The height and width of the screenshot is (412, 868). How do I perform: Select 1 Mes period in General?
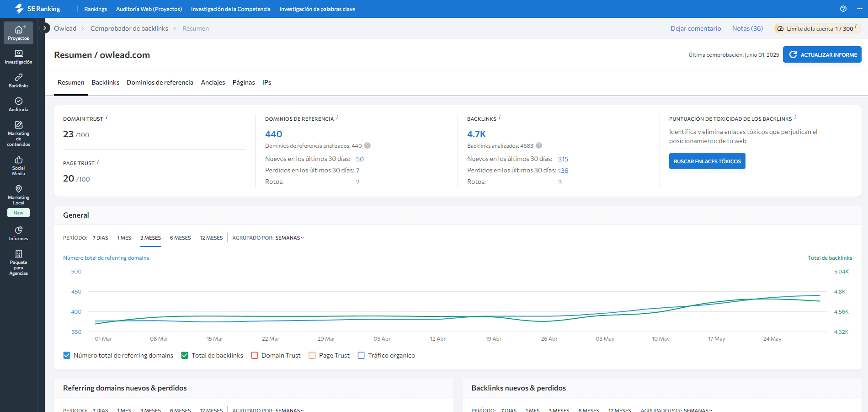[x=124, y=238]
